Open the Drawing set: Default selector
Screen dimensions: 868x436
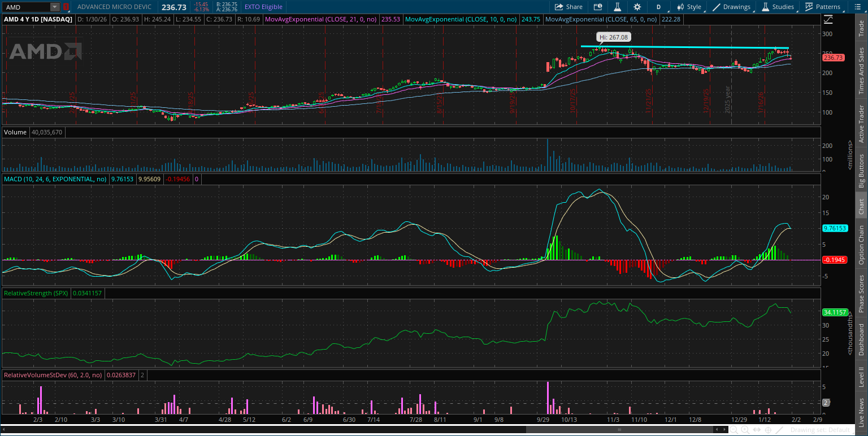coord(820,430)
